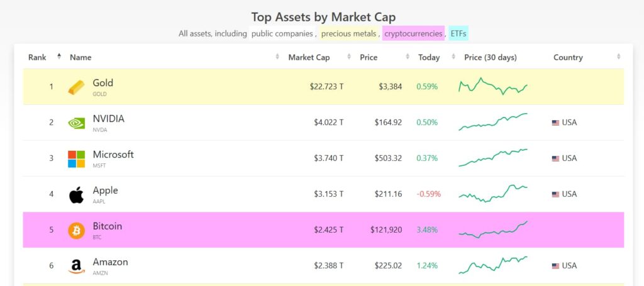The image size is (644, 286).
Task: Sort by Name using its arrows
Action: click(x=277, y=57)
